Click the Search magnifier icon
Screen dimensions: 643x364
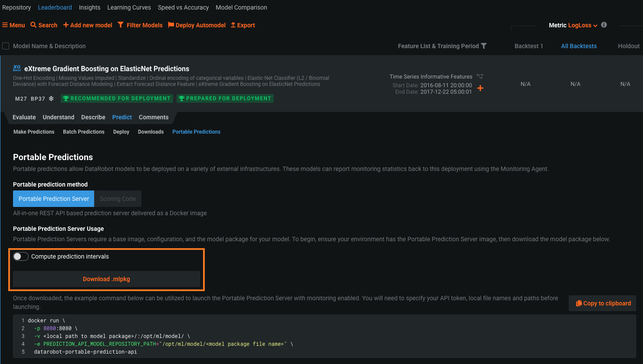tap(33, 25)
